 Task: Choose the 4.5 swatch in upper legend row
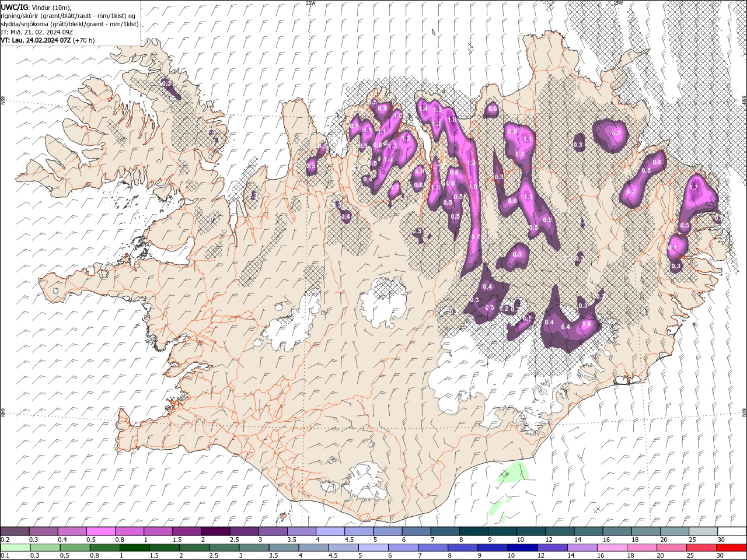click(x=359, y=531)
